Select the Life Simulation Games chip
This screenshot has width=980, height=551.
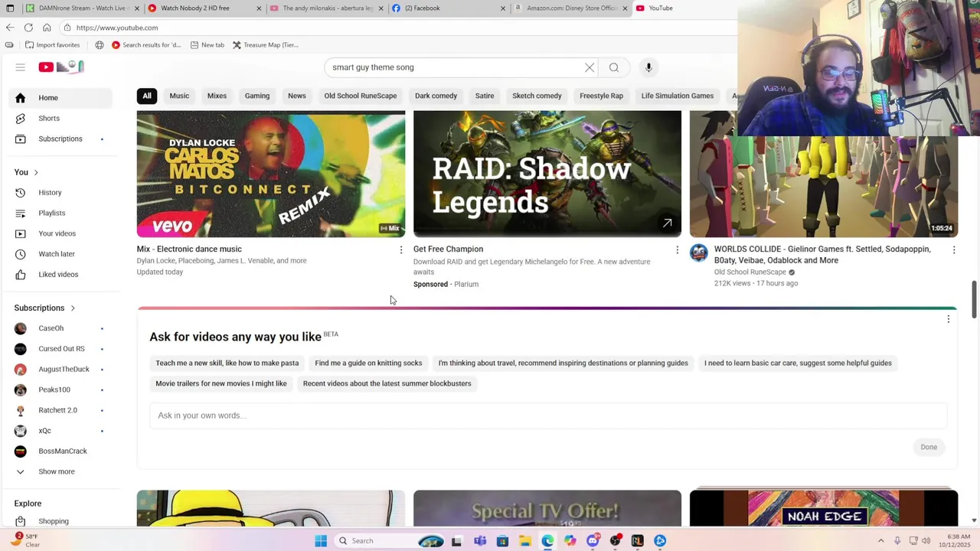[x=678, y=96]
